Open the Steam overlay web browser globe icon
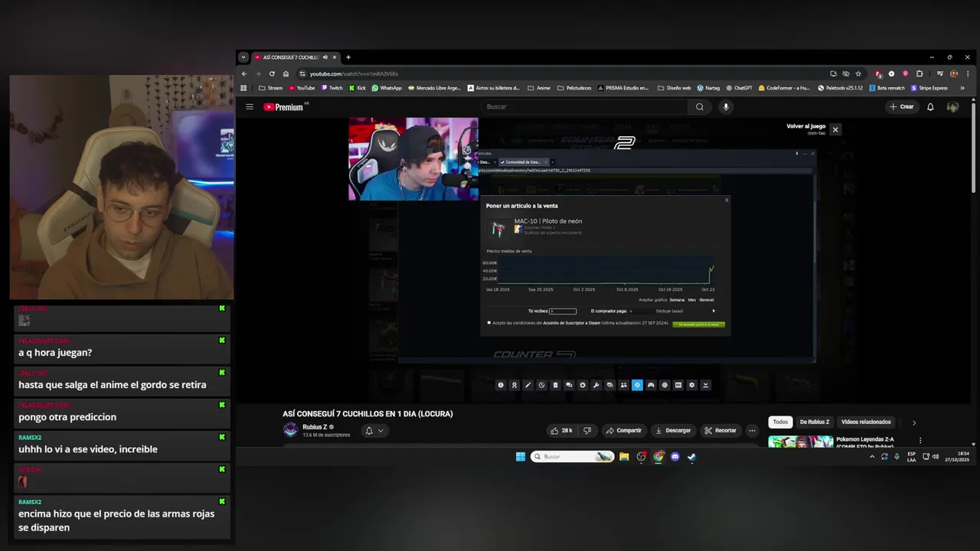The height and width of the screenshot is (551, 980). 665,385
